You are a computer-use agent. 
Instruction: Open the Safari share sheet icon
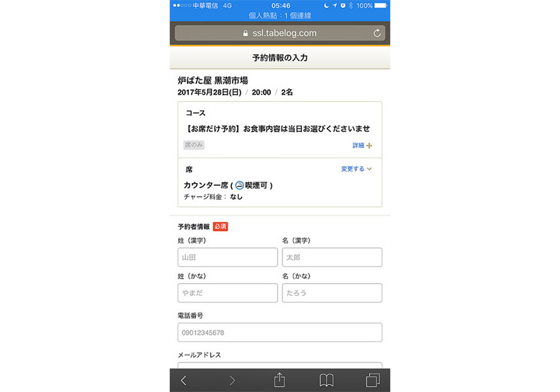(x=279, y=379)
